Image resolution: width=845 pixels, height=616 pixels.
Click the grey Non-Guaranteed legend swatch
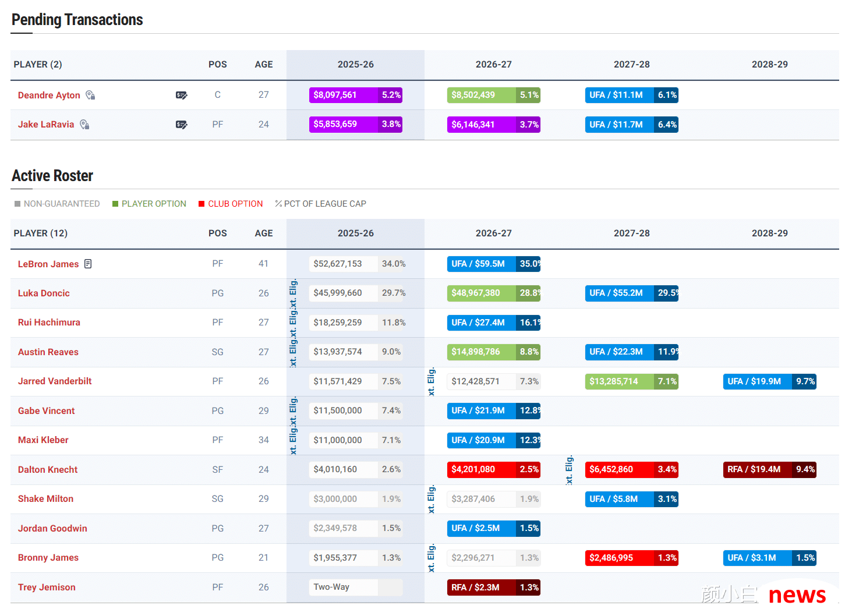tap(17, 204)
